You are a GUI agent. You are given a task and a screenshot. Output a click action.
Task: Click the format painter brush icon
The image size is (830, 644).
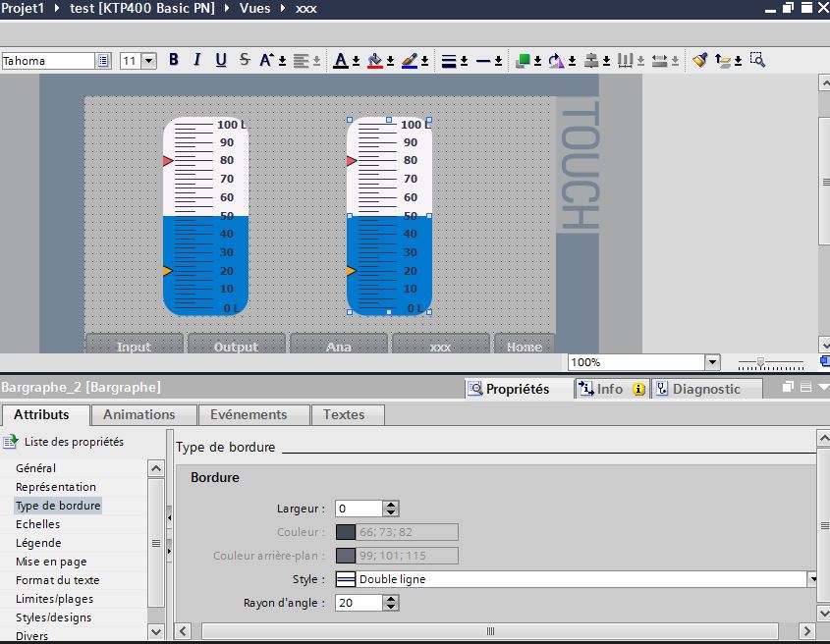pos(699,60)
